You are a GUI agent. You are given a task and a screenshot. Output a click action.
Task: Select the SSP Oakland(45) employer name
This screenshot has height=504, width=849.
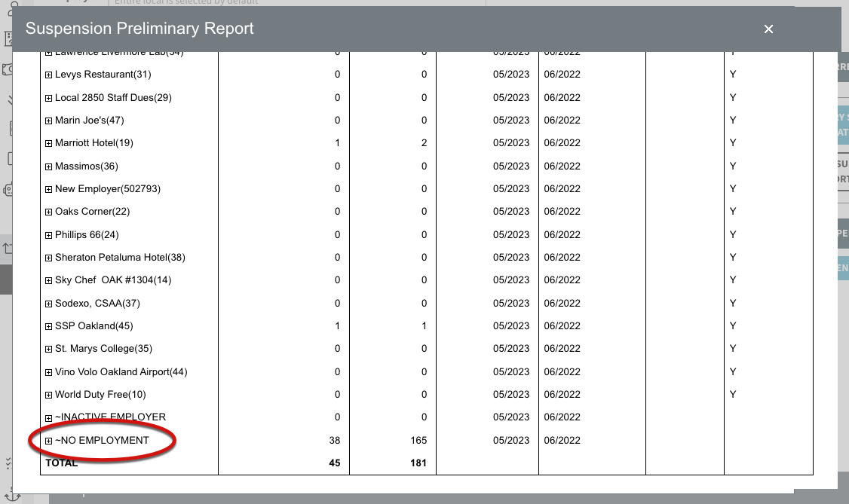[94, 325]
